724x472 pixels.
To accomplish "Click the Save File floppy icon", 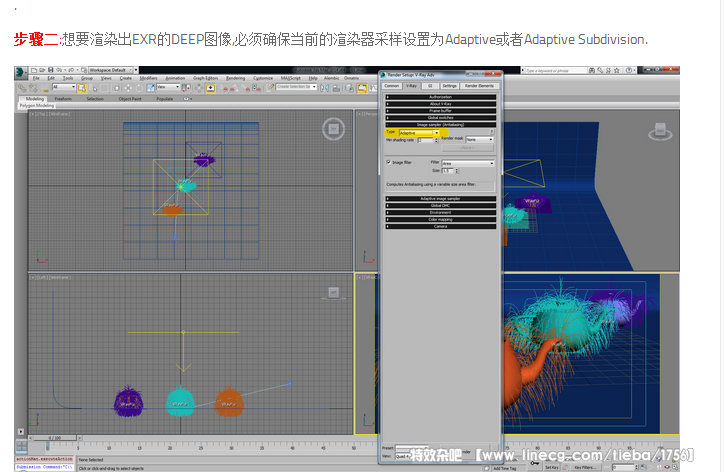I will tap(50, 70).
